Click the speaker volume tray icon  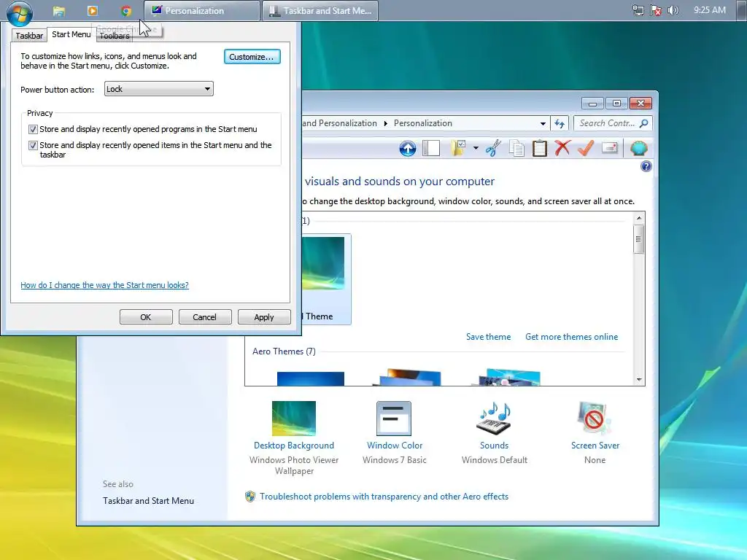point(673,10)
